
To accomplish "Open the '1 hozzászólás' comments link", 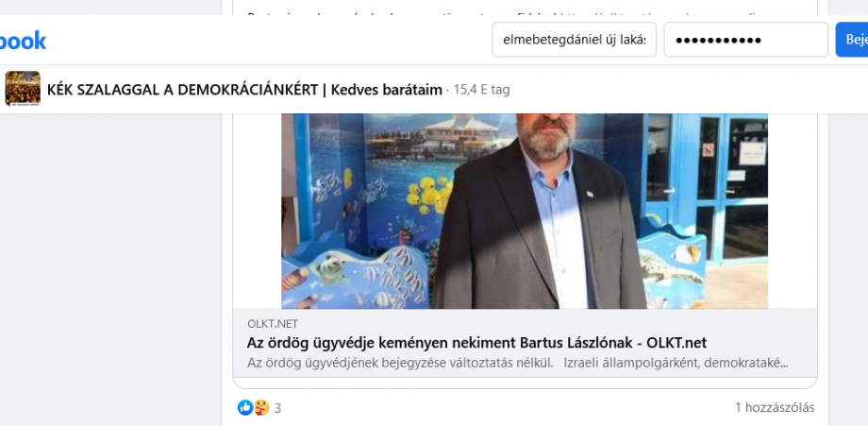I will 775,408.
